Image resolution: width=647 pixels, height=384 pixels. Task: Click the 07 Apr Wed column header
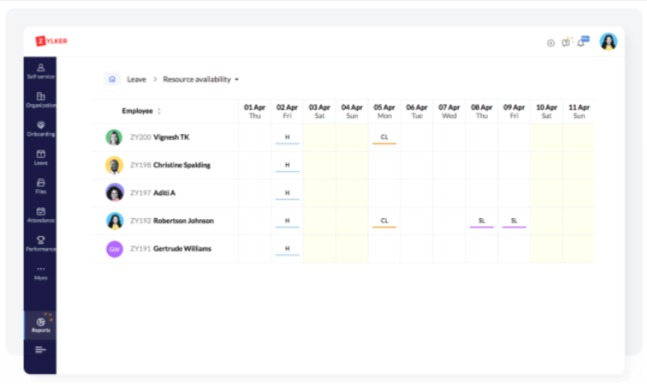[x=449, y=111]
